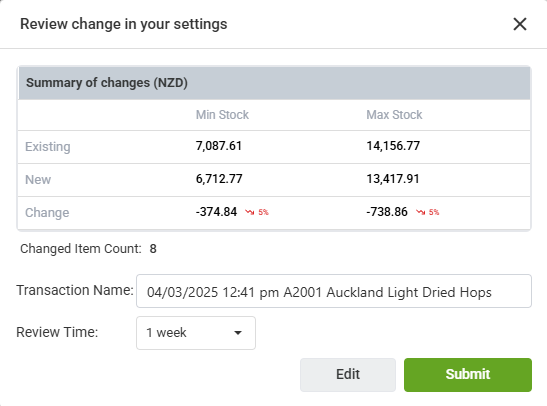
Task: Click the Submit button
Action: (x=468, y=375)
